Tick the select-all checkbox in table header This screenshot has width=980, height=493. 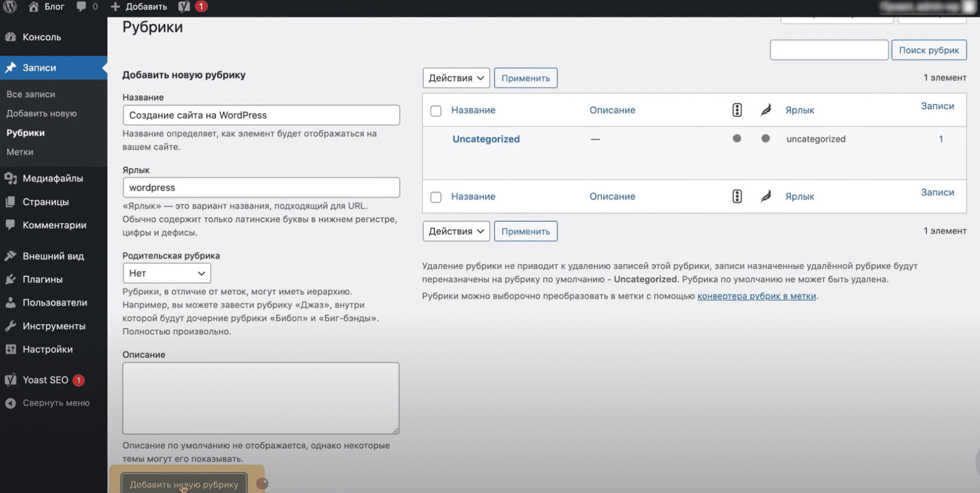(436, 111)
